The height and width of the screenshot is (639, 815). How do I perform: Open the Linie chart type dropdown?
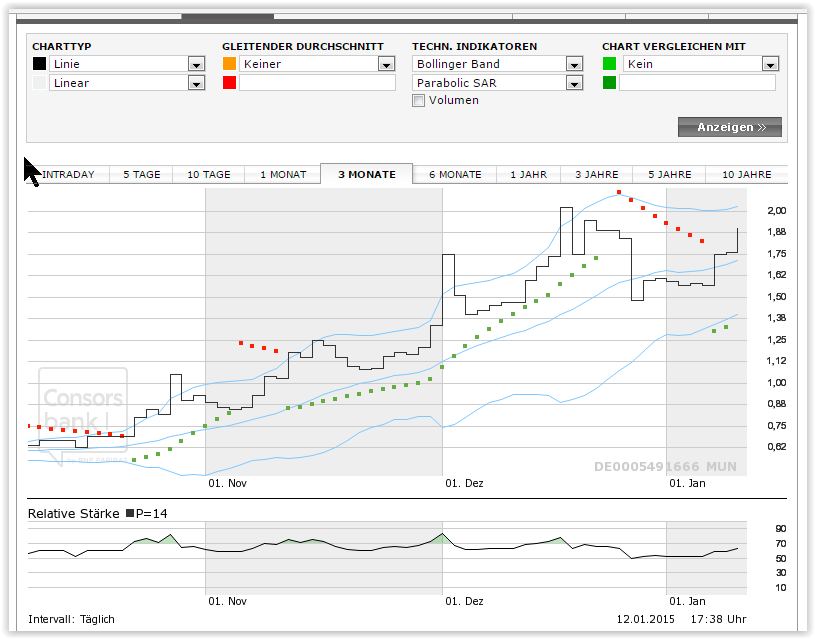(127, 64)
